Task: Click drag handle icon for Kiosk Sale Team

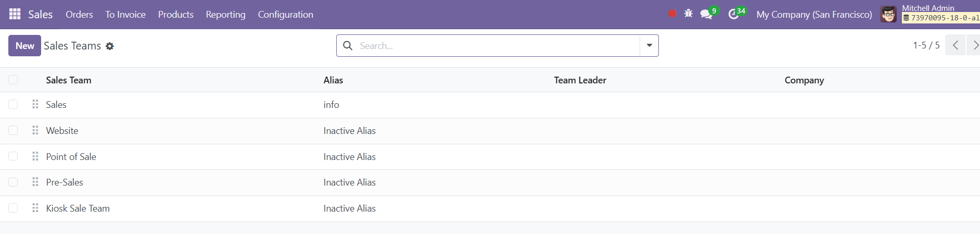Action: 35,208
